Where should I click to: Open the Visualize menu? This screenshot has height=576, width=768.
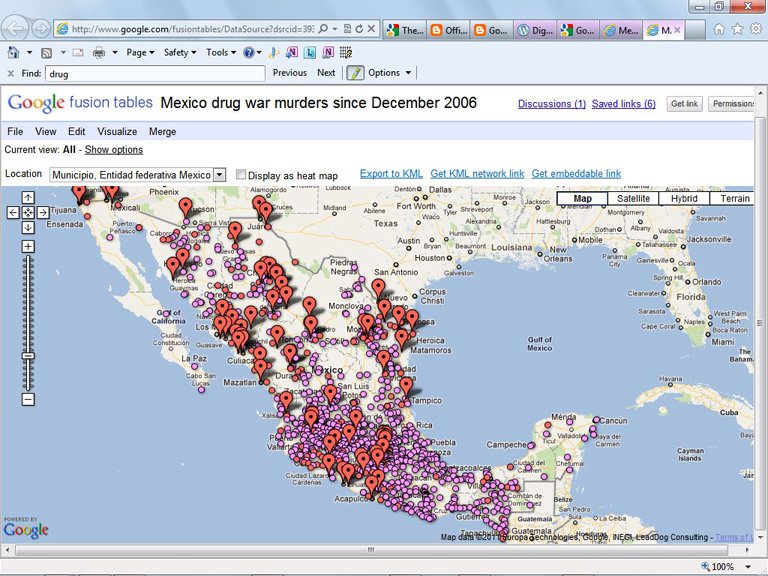[117, 131]
